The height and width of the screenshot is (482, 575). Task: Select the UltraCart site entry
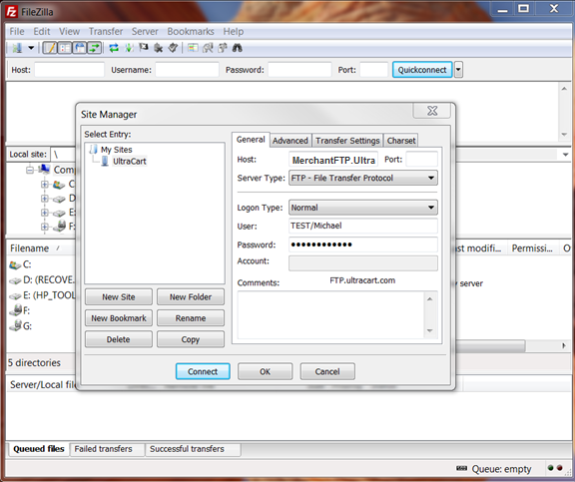coord(129,161)
